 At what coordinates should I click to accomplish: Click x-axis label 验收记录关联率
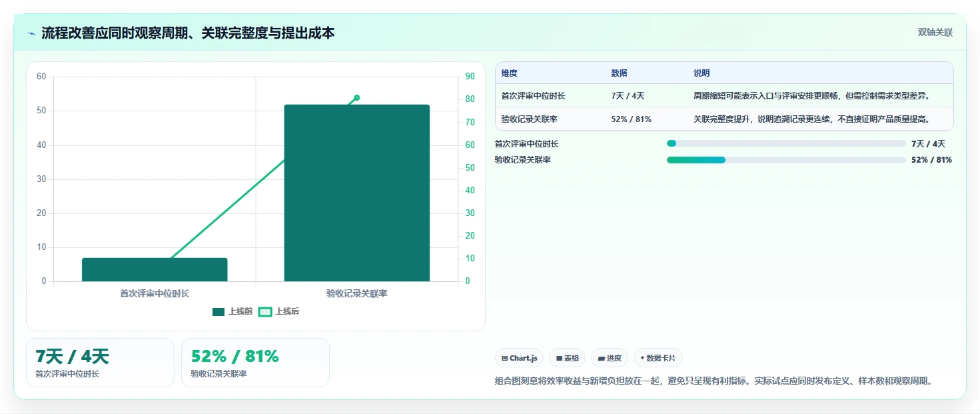pos(356,293)
